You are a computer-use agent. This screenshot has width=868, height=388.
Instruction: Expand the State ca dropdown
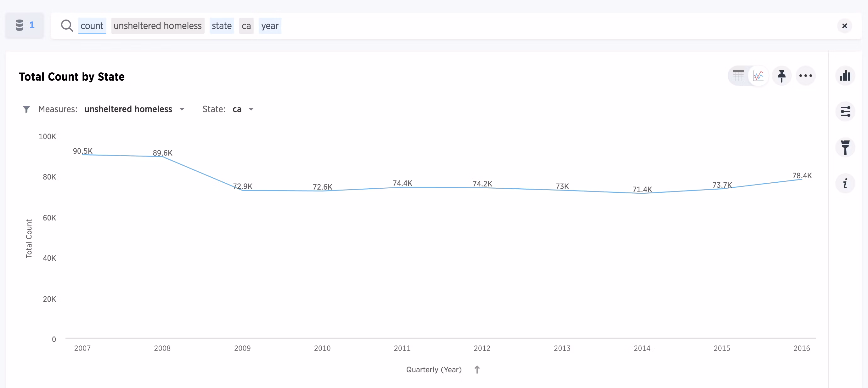251,109
